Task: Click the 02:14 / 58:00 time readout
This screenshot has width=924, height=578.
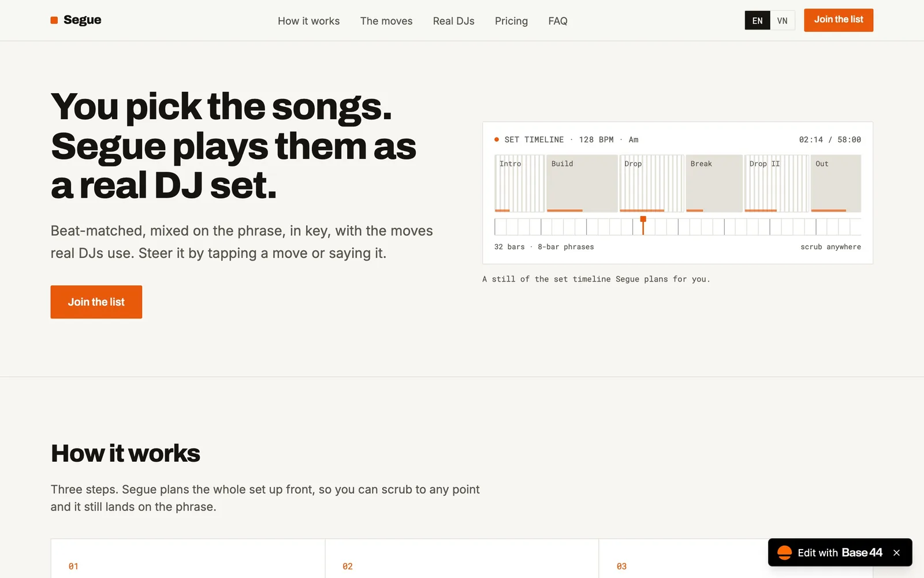Action: (830, 140)
